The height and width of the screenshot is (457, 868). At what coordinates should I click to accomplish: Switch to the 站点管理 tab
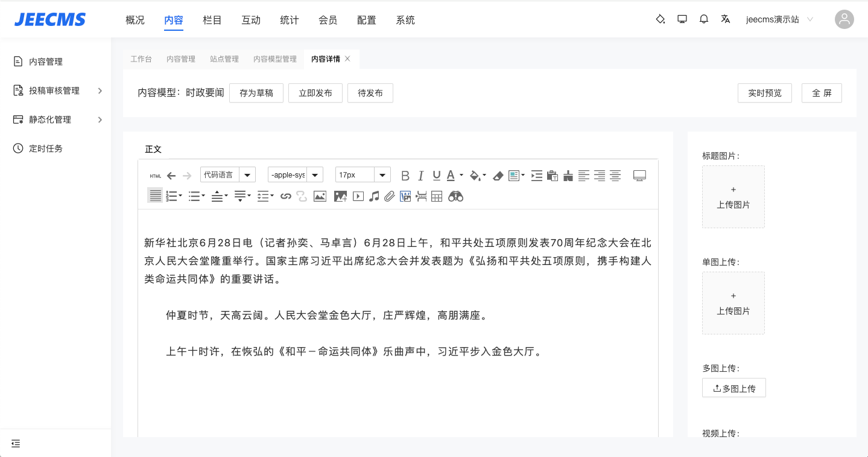pyautogui.click(x=224, y=59)
